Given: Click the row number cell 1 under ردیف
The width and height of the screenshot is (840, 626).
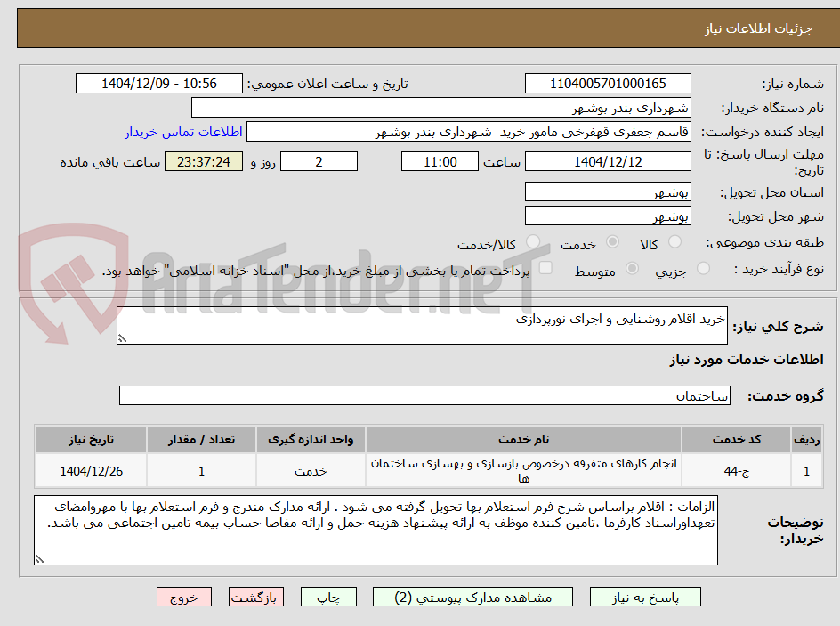Looking at the screenshot, I should click(807, 471).
